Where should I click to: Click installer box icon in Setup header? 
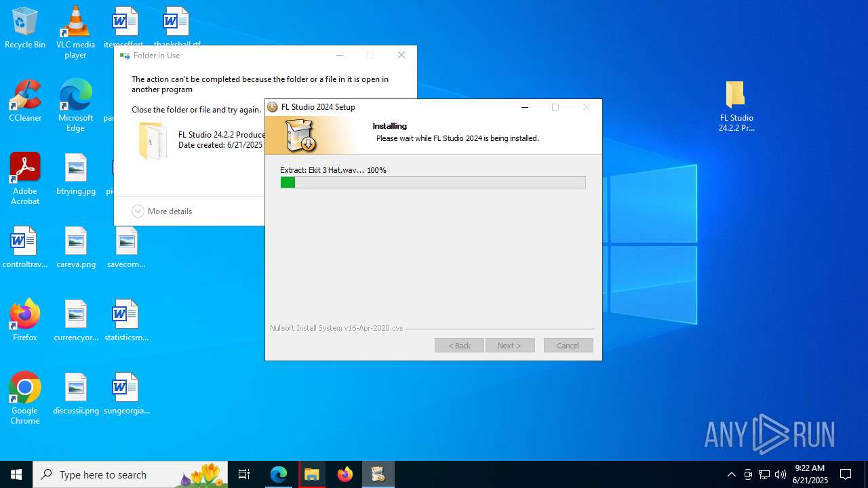(x=300, y=135)
